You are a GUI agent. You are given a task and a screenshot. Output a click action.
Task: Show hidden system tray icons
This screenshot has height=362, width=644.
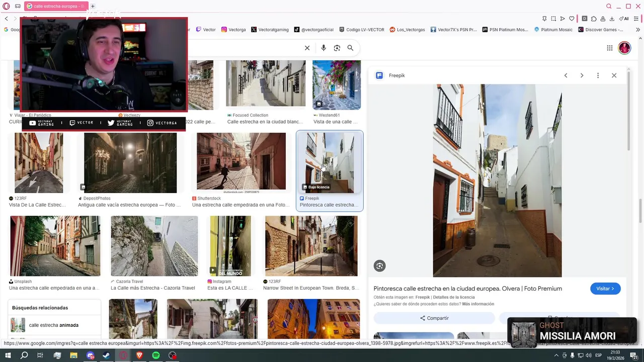[x=556, y=355]
